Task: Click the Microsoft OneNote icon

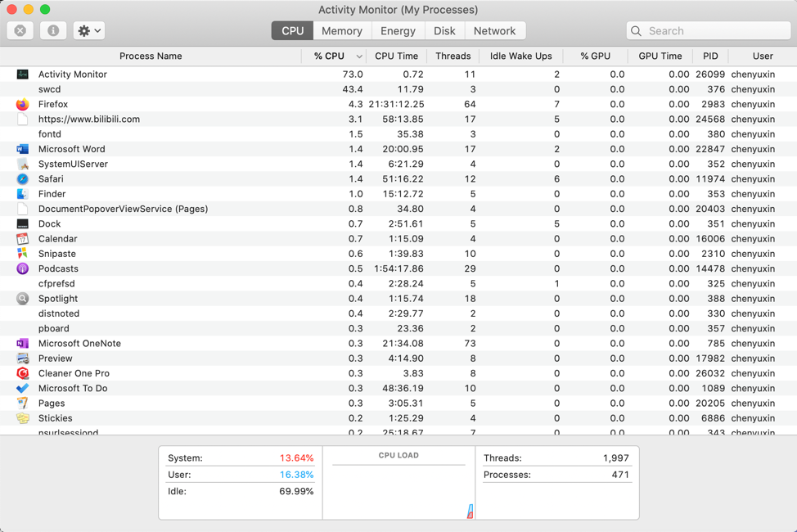Action: click(22, 344)
